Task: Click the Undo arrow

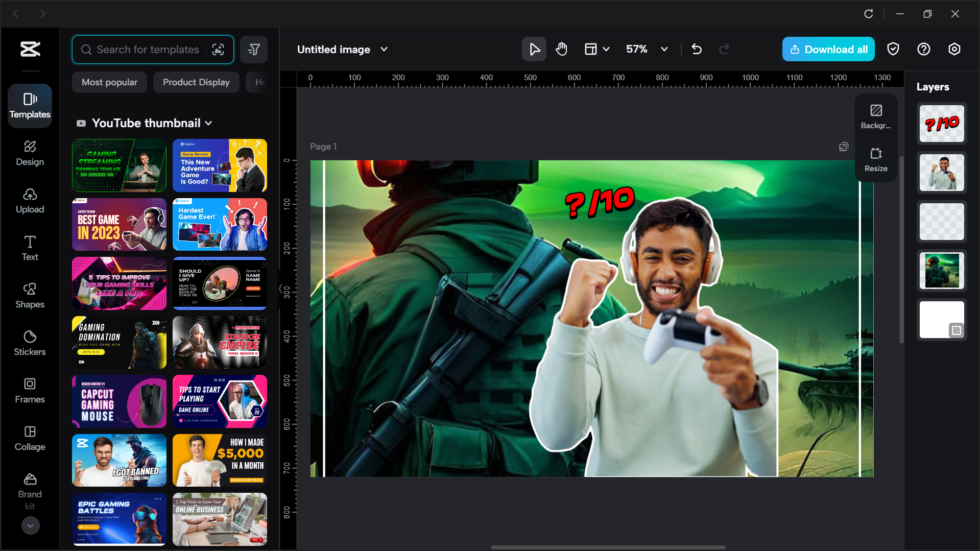Action: click(x=697, y=49)
